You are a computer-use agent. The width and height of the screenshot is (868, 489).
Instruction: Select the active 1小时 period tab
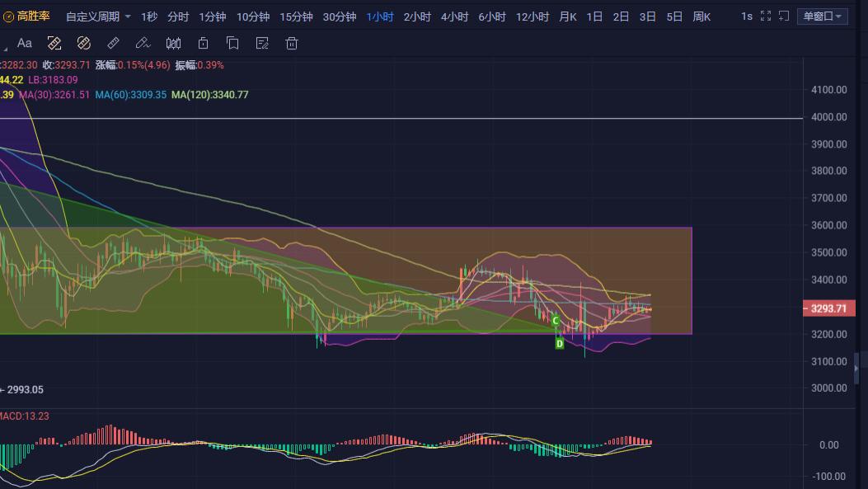(380, 16)
